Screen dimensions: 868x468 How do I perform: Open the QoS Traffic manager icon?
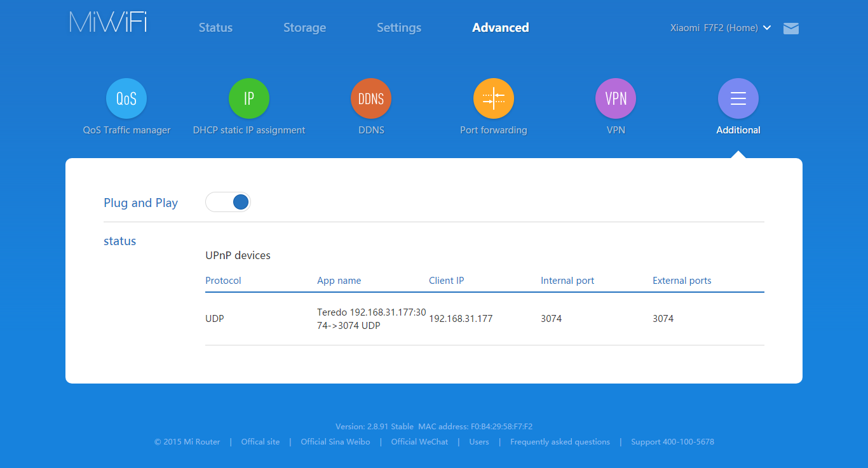click(x=126, y=98)
